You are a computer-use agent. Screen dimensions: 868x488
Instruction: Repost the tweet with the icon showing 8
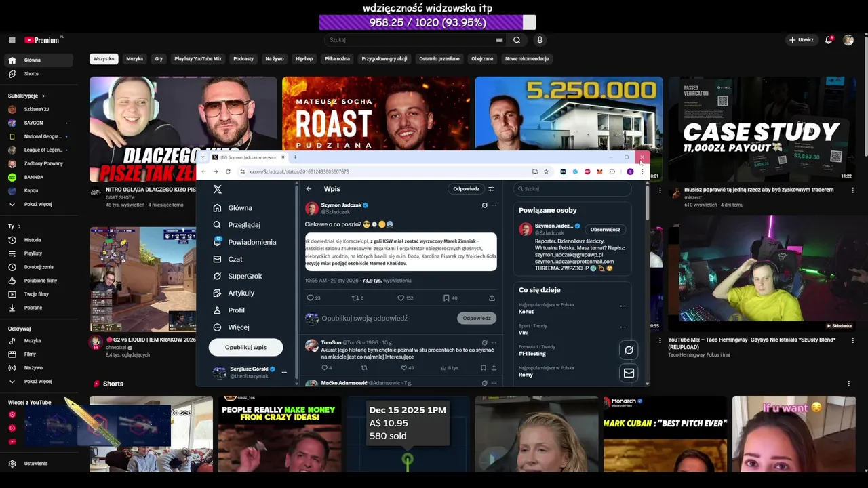[x=354, y=298]
